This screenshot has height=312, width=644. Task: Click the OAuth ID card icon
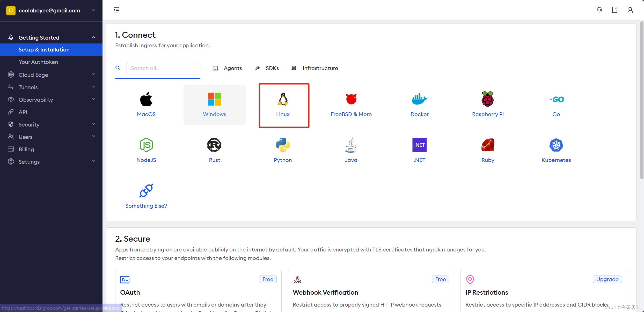coord(125,280)
